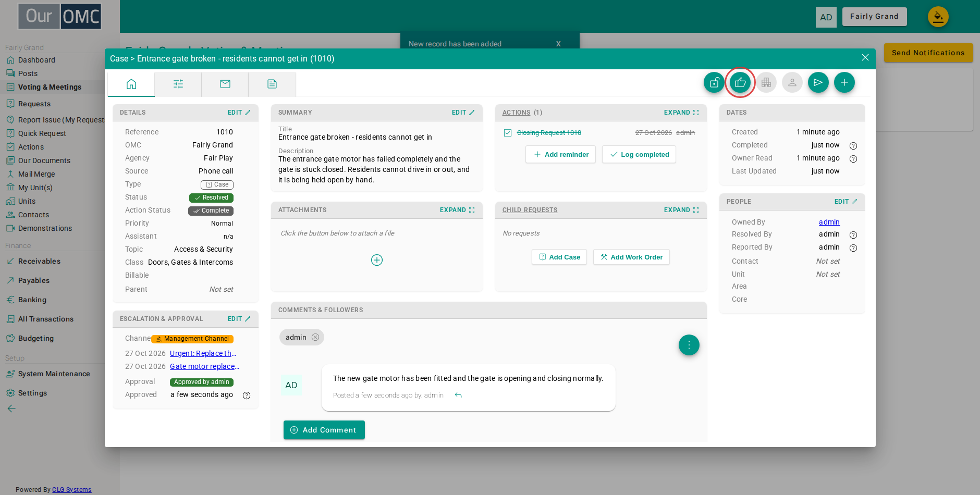The image size is (980, 495).
Task: Open the document notes tab
Action: [272, 84]
